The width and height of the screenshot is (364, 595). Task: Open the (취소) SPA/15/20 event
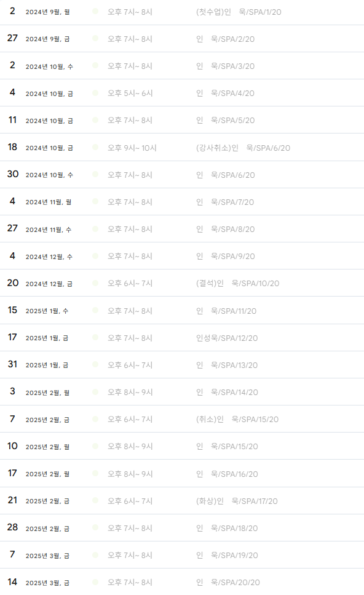tap(237, 419)
